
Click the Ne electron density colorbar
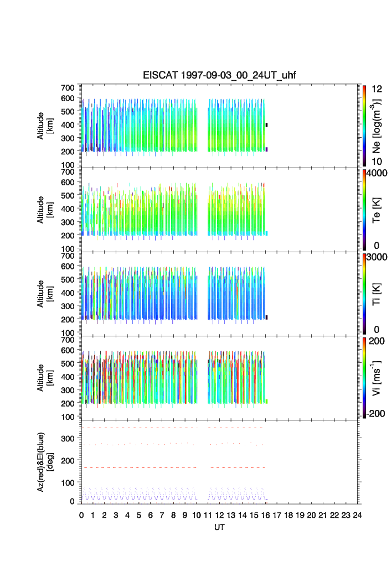364,126
